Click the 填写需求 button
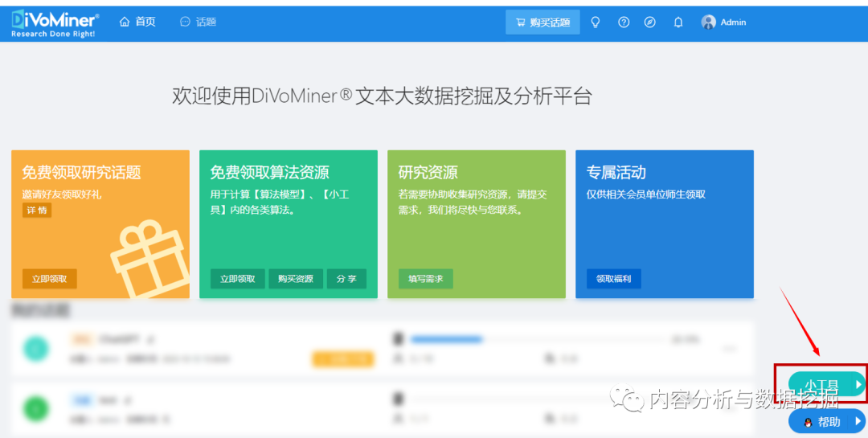This screenshot has height=438, width=868. (x=426, y=279)
